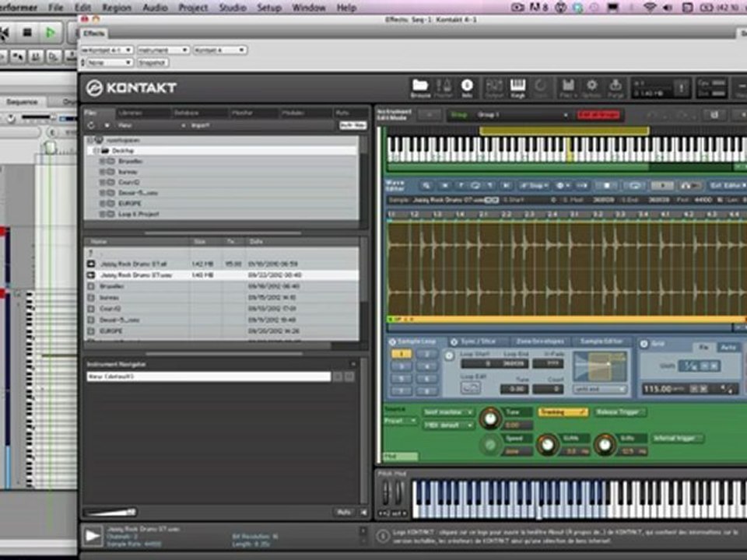Open the Region menu in menu bar
This screenshot has height=560, width=747.
(116, 8)
